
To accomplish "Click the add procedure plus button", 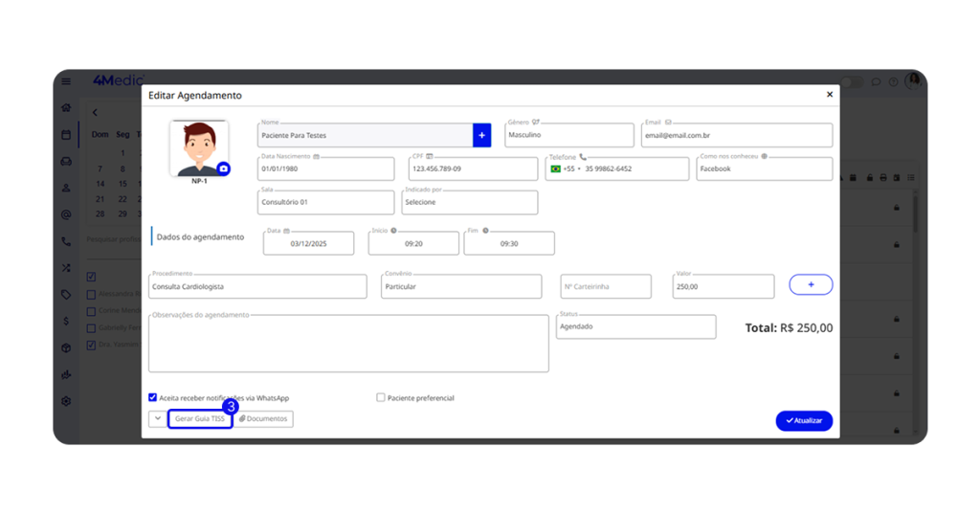I will tap(811, 285).
